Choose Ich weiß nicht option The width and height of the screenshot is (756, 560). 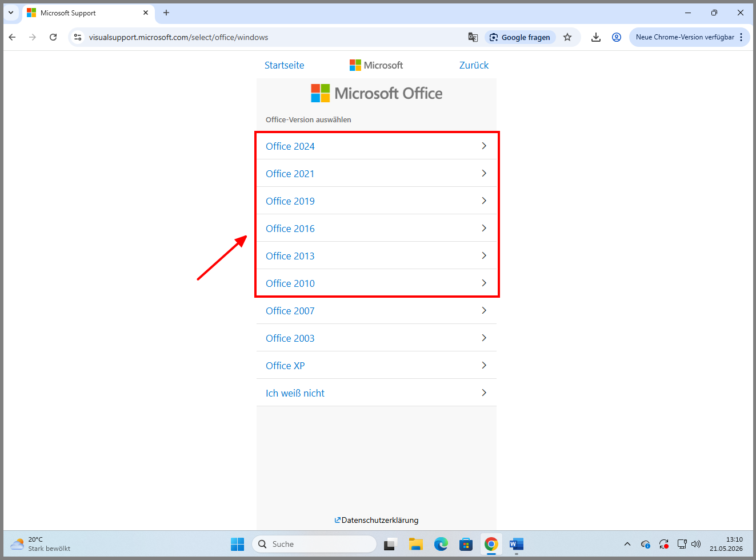click(377, 393)
